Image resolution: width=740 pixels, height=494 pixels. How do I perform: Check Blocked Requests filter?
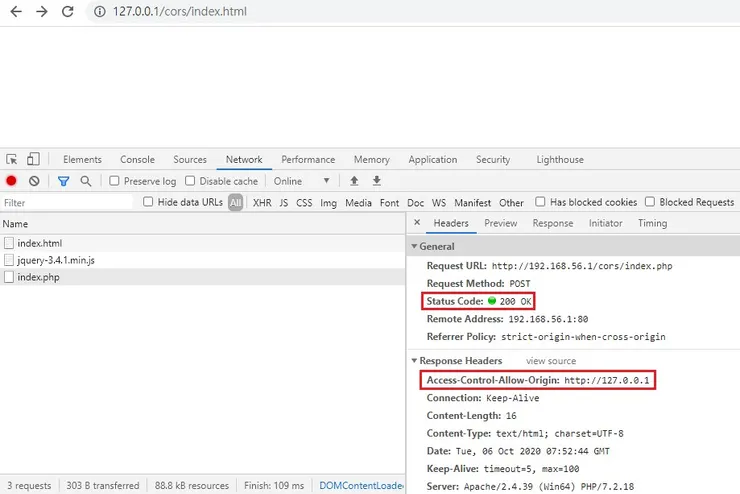[x=650, y=202]
